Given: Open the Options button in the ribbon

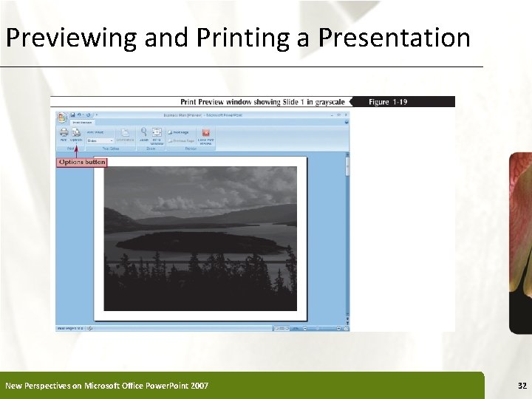Looking at the screenshot, I should tap(76, 134).
